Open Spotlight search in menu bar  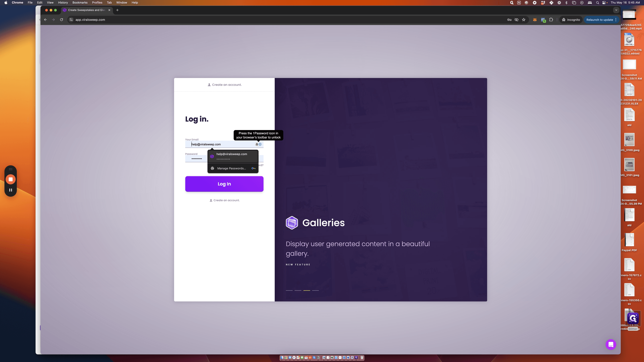tap(598, 3)
